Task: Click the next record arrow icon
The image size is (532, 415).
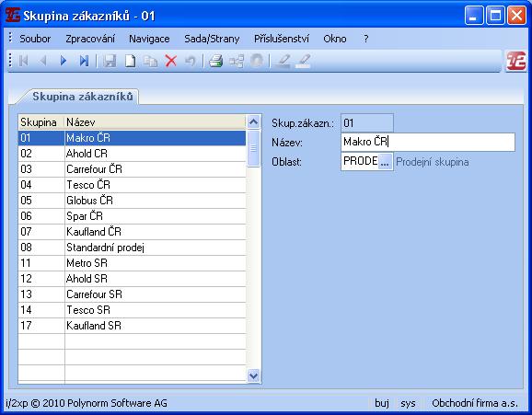Action: coord(64,61)
